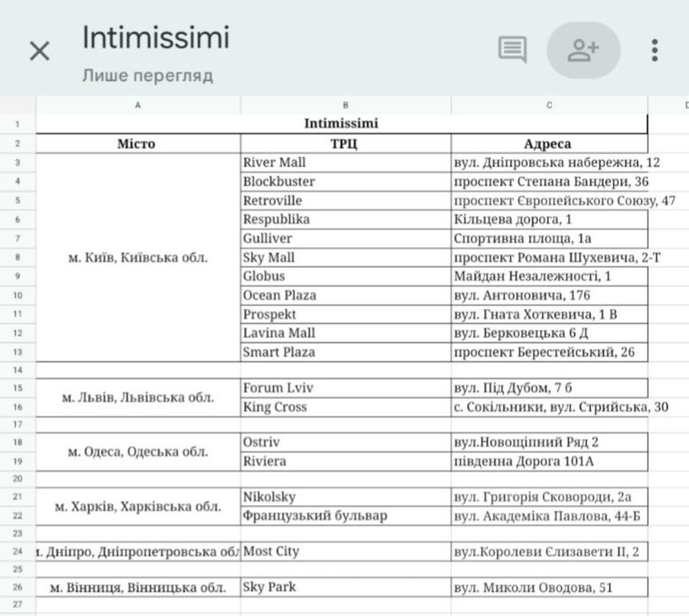Close the Intimissimi spreadsheet view
The image size is (689, 616).
click(x=40, y=50)
